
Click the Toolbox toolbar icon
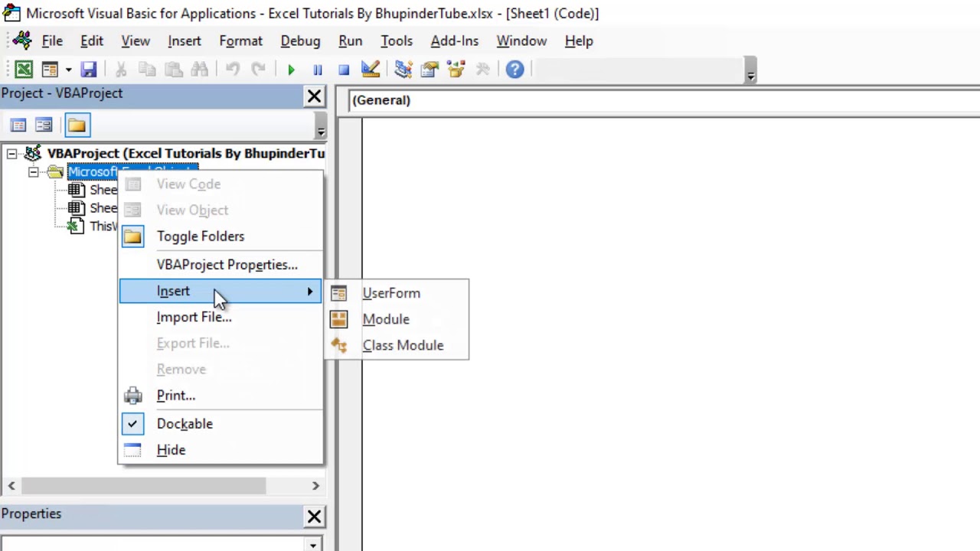pyautogui.click(x=482, y=70)
